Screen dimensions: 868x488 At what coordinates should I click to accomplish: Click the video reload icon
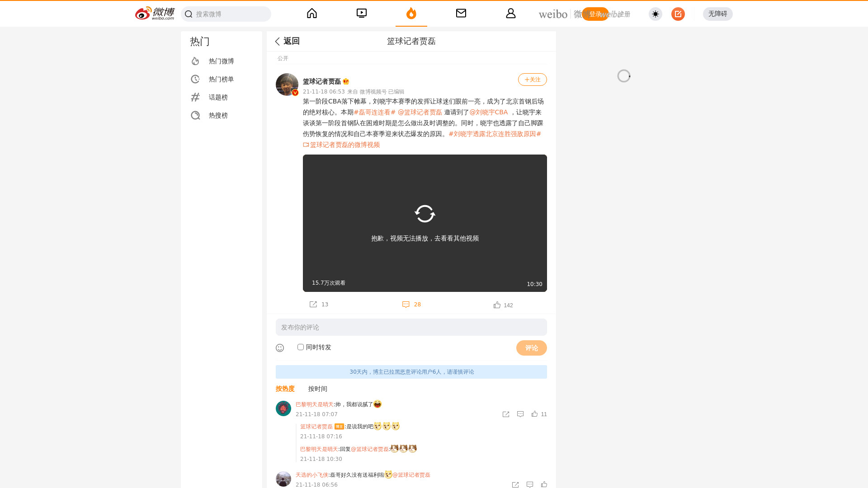click(x=425, y=214)
